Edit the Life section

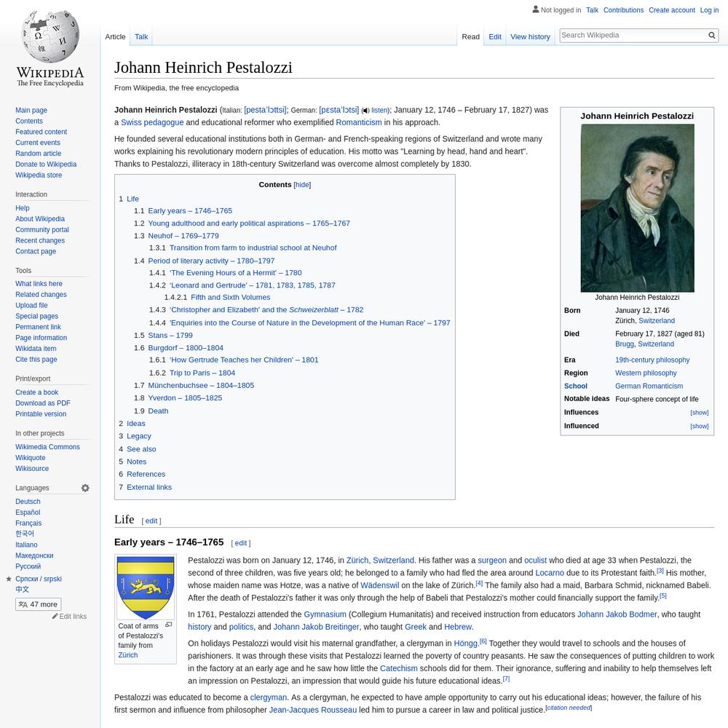[151, 521]
